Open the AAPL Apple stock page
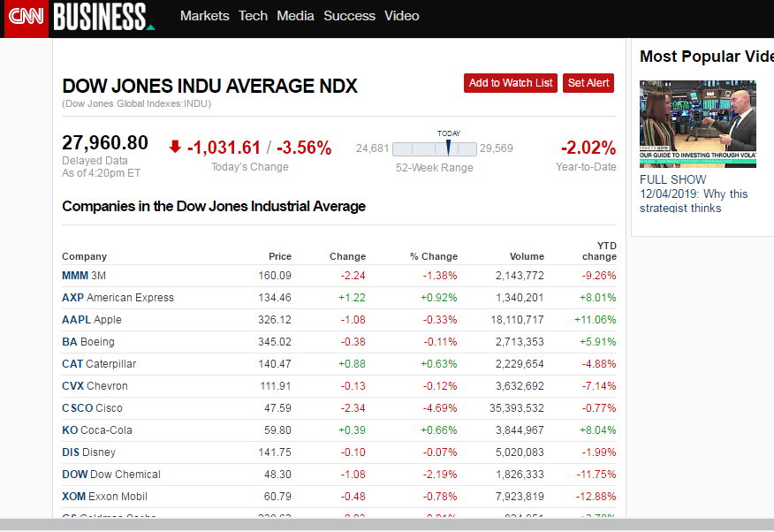 pos(92,320)
